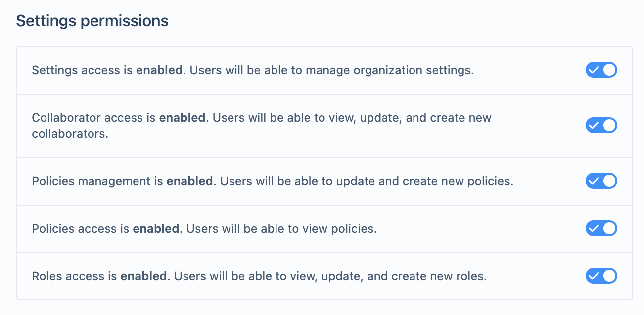Select the 'Settings permissions' heading
644x315 pixels.
pos(92,21)
